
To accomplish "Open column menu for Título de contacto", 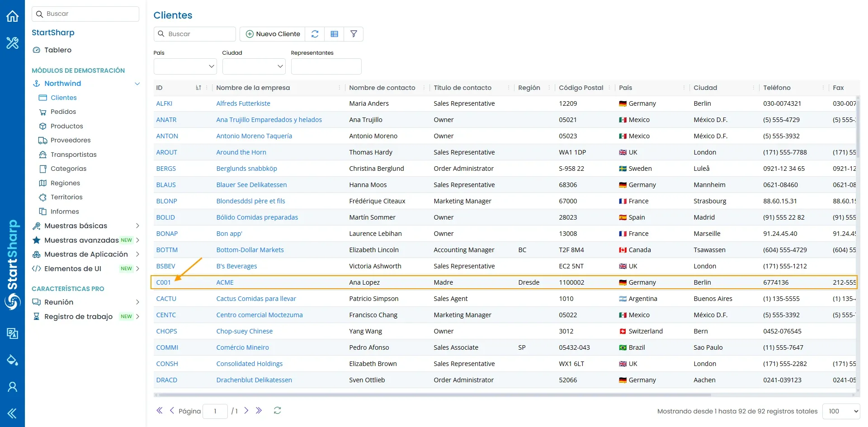I will (x=509, y=88).
